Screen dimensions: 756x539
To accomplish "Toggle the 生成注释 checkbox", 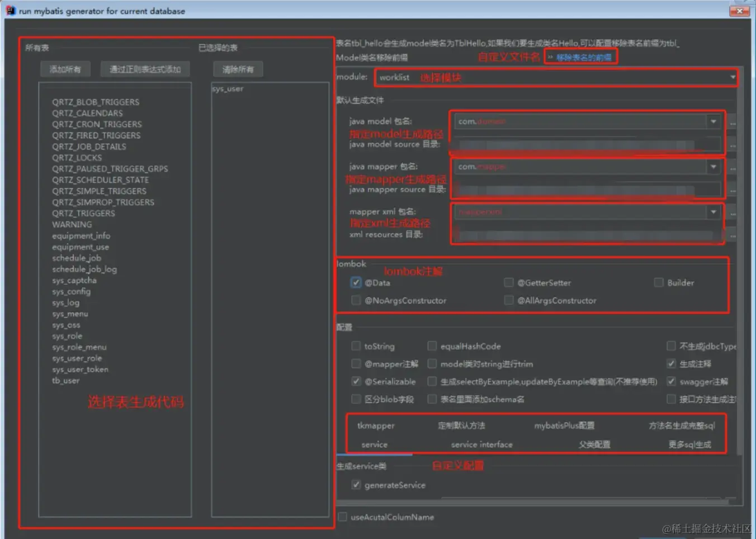I will click(x=671, y=364).
